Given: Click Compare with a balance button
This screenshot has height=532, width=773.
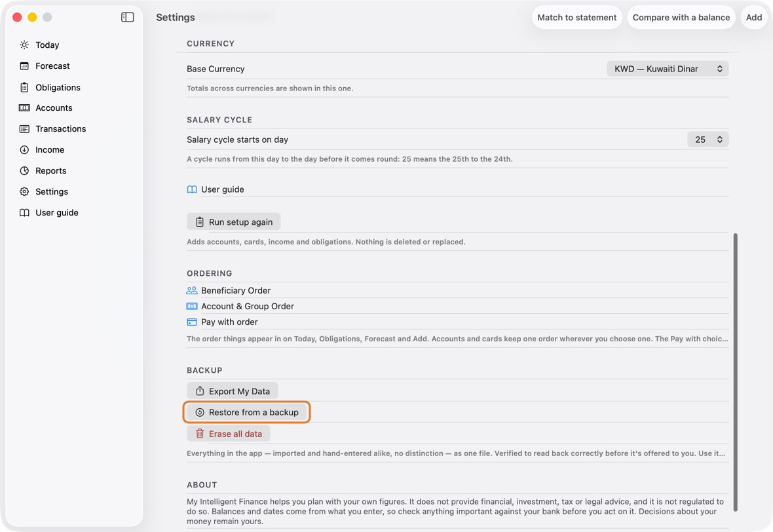Looking at the screenshot, I should point(681,17).
